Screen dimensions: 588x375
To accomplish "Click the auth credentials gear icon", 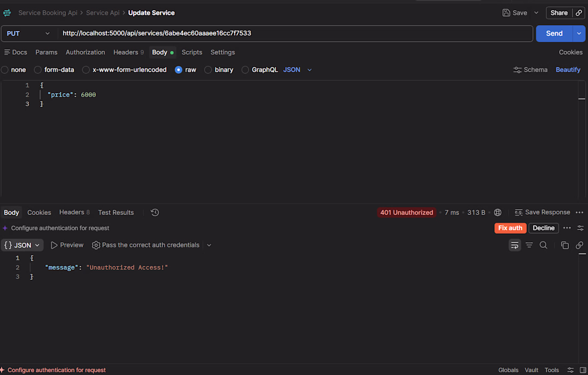I will tap(96, 245).
